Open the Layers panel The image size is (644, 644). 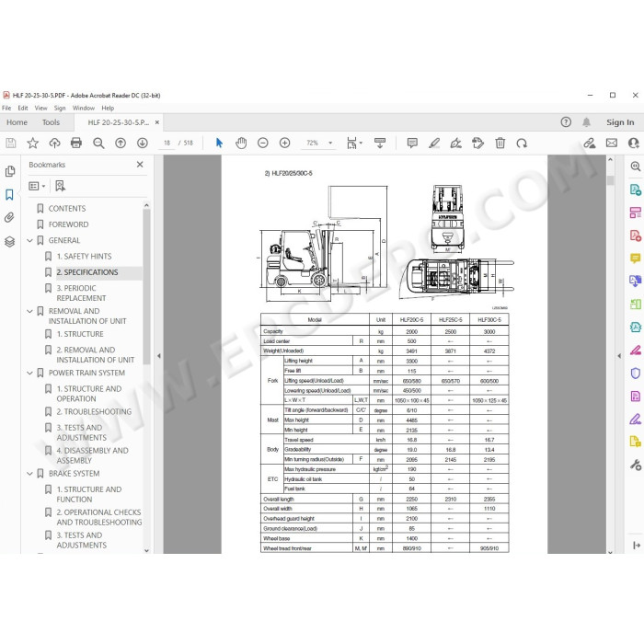9,241
